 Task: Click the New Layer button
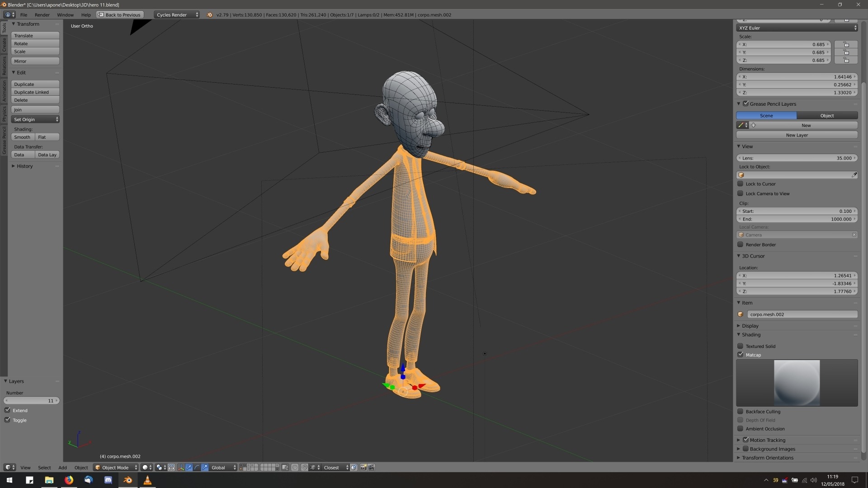[x=797, y=135]
